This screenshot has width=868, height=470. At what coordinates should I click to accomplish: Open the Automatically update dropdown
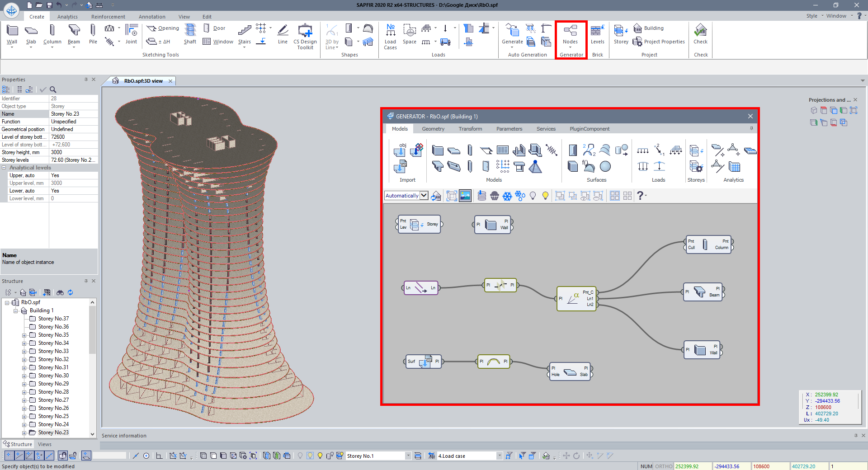coord(424,196)
